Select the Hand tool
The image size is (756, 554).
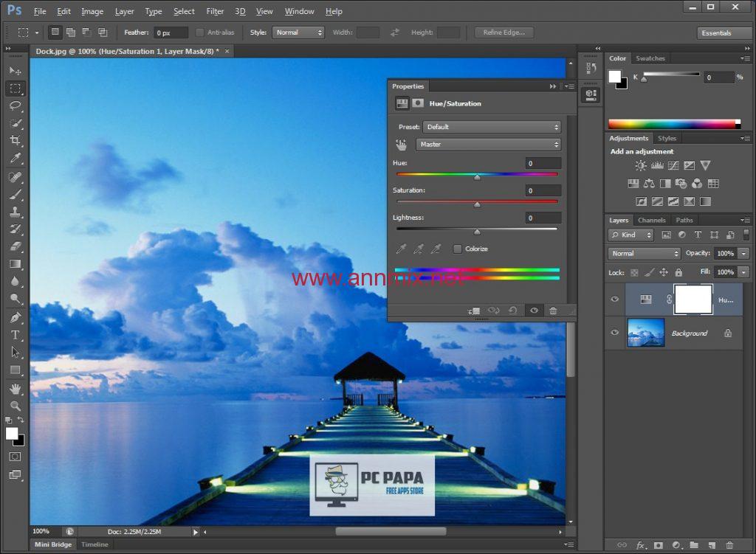tap(16, 388)
